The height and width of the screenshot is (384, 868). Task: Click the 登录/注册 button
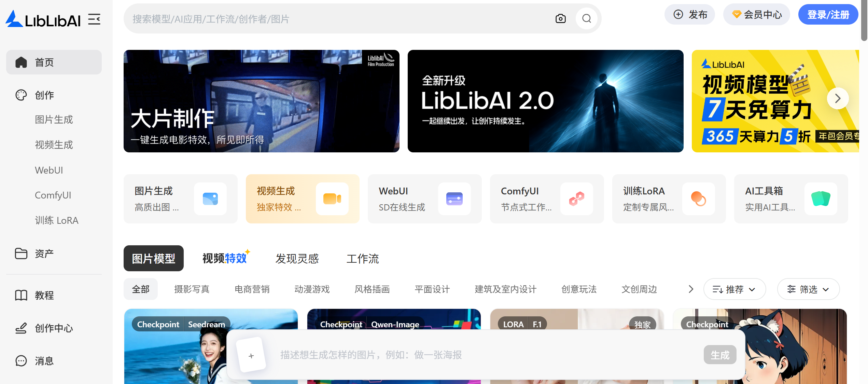click(828, 15)
